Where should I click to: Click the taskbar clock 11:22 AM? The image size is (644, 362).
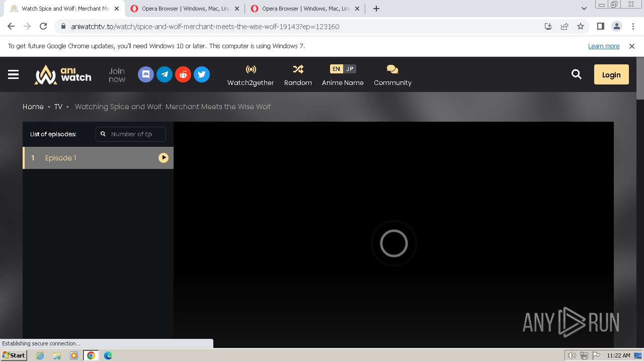[618, 355]
